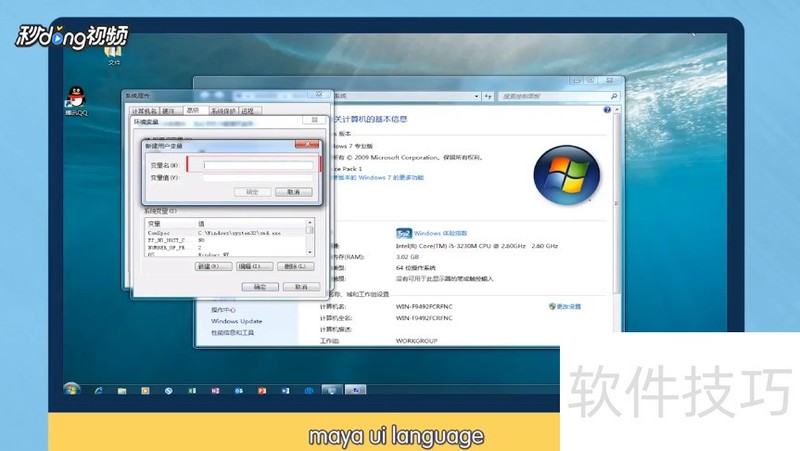The width and height of the screenshot is (800, 451).
Task: Close the 新建用户变量 dialog
Action: coord(307,145)
